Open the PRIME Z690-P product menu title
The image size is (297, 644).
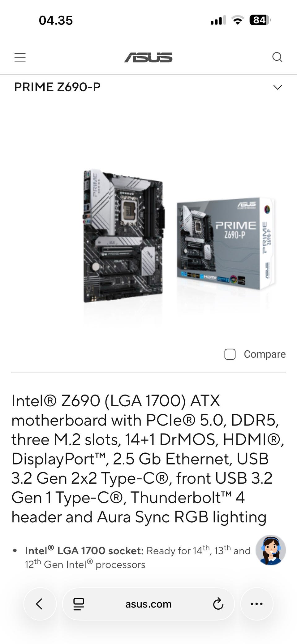click(x=58, y=87)
